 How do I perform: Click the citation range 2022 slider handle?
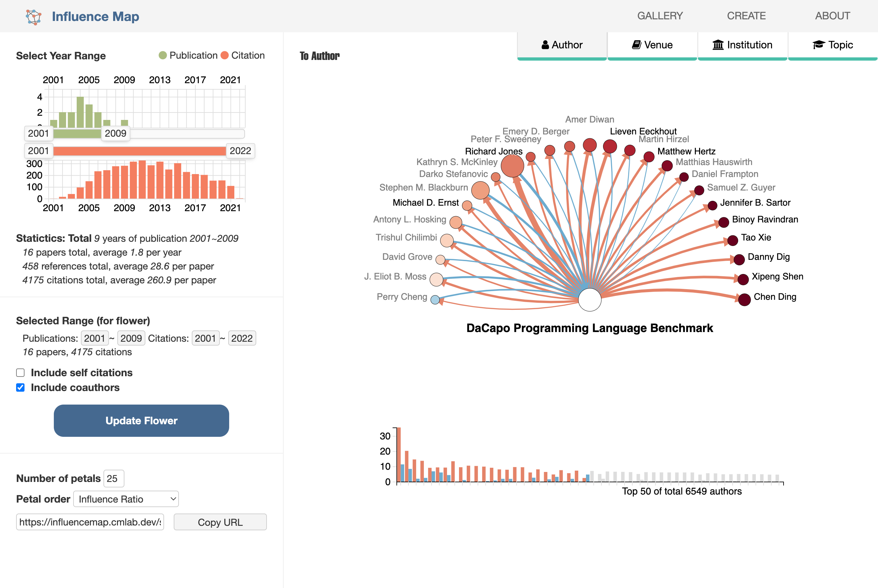point(240,151)
